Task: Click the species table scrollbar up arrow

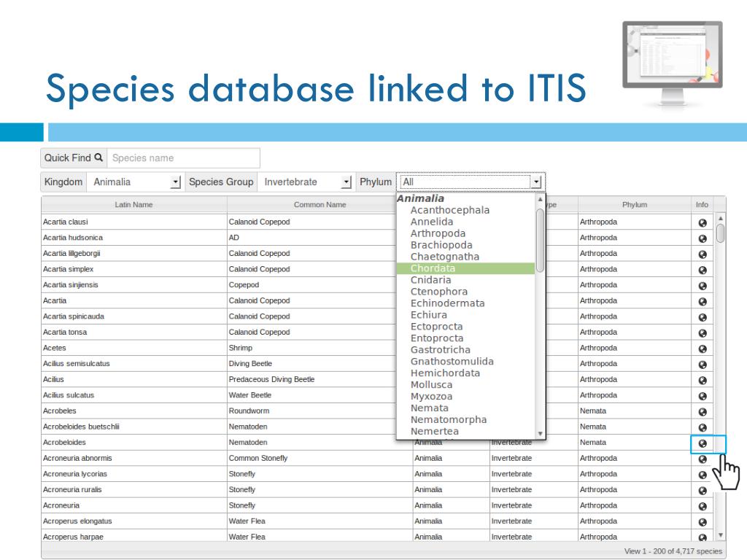Action: 720,218
